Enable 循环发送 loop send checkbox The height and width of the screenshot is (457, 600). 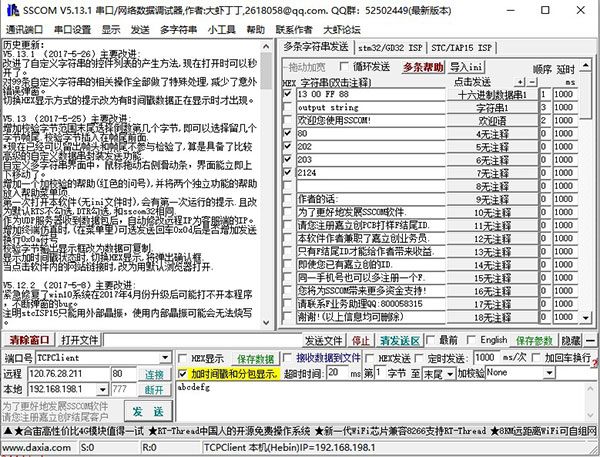(x=344, y=67)
